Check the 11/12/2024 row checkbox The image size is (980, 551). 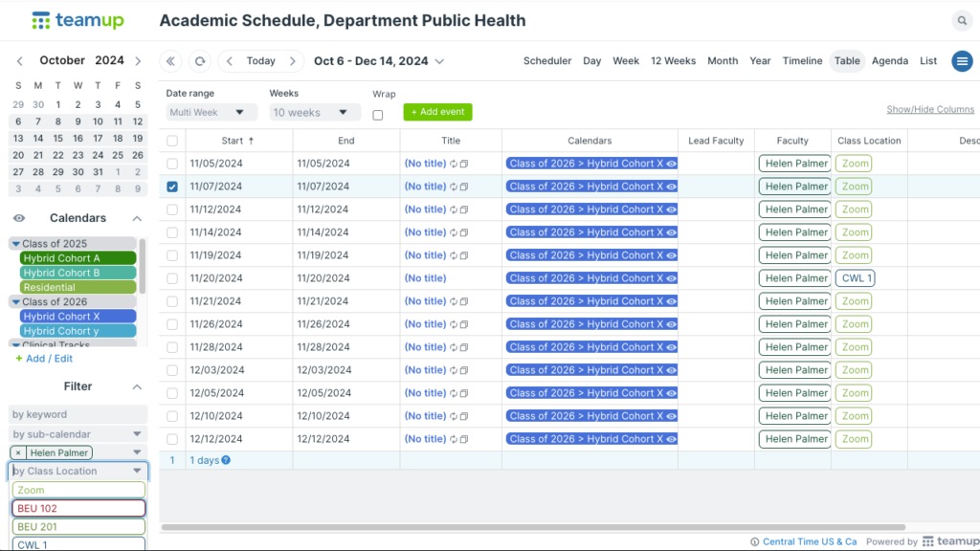172,209
